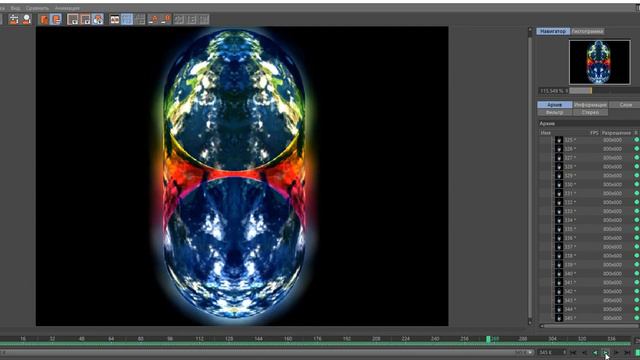The height and width of the screenshot is (360, 640).
Task: Toggle green status dot for frame 335
Action: coord(637,229)
